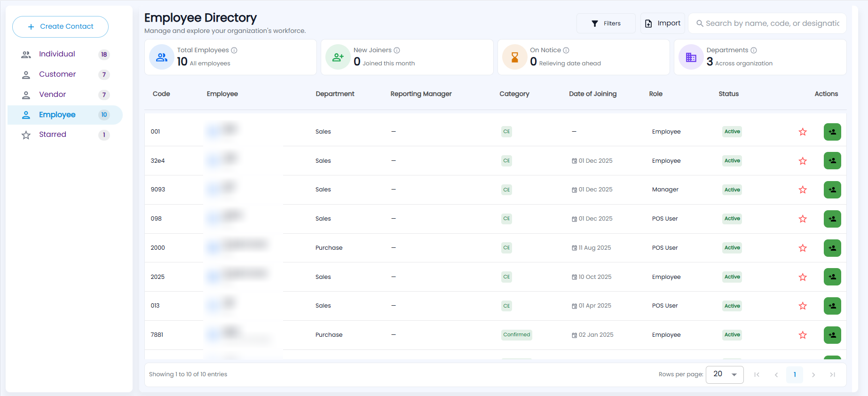Click the green add-user action for code 9093
Image resolution: width=868 pixels, height=396 pixels.
click(x=832, y=190)
